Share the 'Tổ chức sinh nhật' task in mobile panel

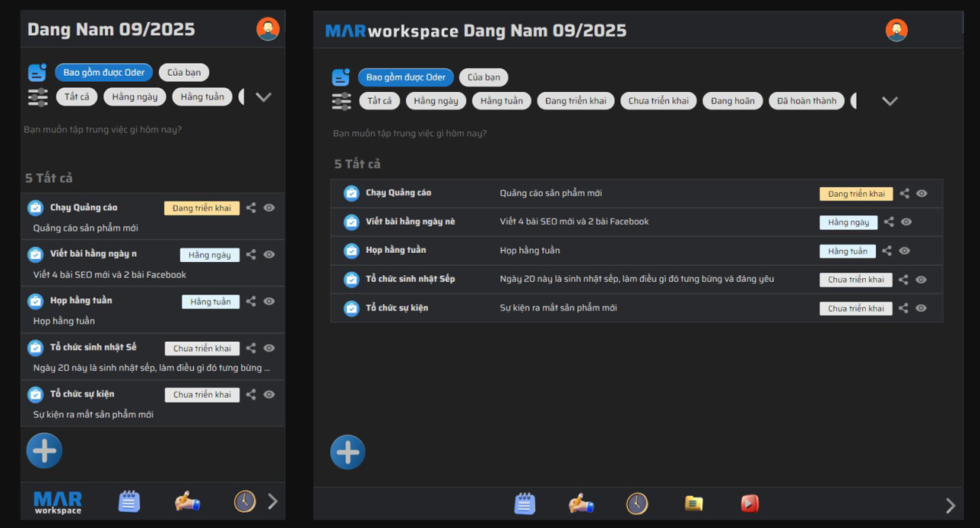(x=251, y=348)
